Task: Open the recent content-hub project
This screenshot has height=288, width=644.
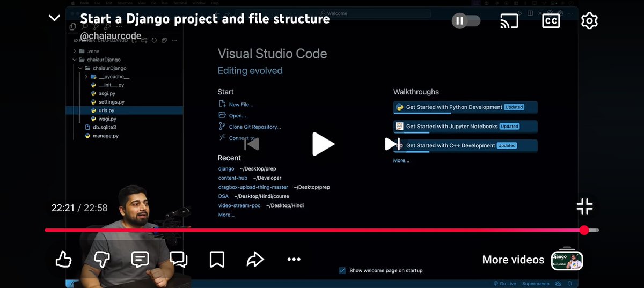Action: [233, 178]
